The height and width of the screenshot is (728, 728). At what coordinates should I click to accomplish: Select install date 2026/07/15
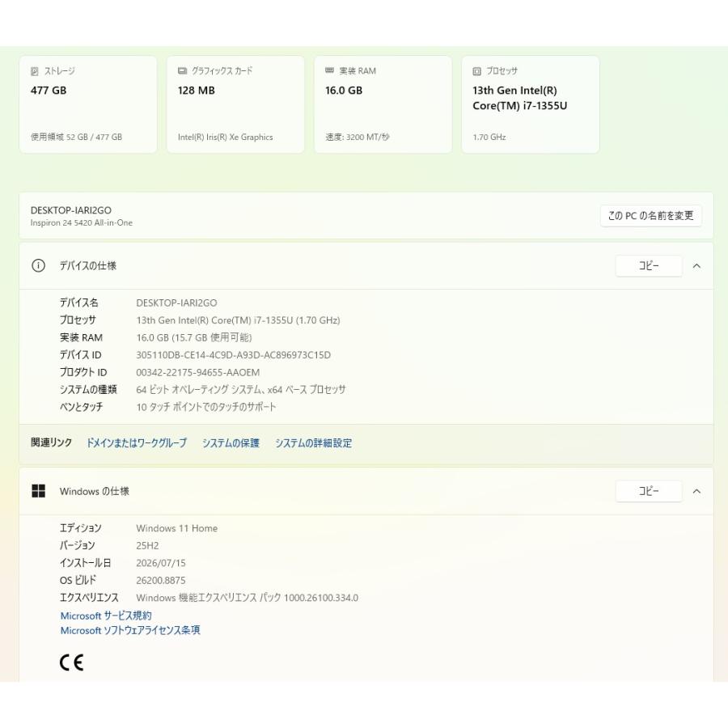(x=161, y=563)
